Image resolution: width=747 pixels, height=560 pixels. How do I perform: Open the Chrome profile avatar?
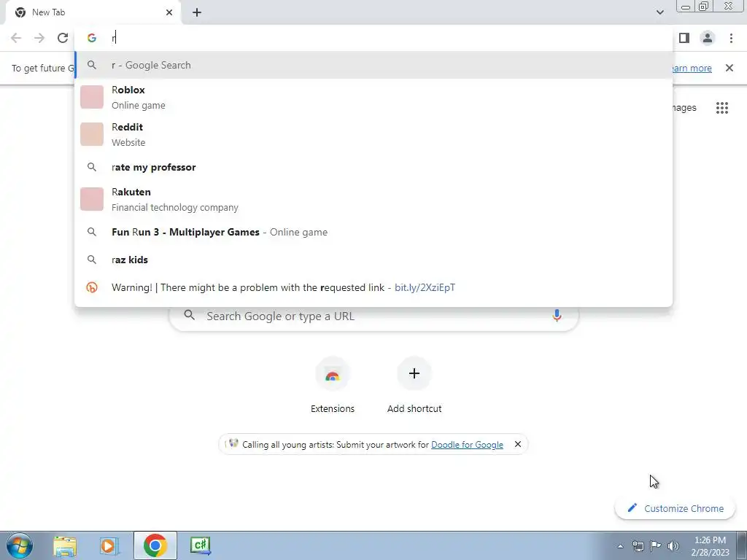[x=708, y=38]
